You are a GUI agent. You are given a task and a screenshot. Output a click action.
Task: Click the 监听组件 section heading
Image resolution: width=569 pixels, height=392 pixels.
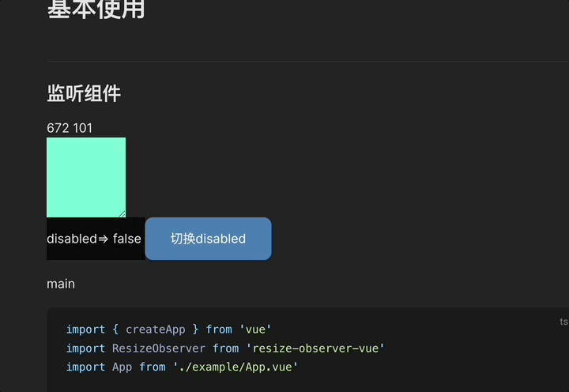tap(84, 93)
